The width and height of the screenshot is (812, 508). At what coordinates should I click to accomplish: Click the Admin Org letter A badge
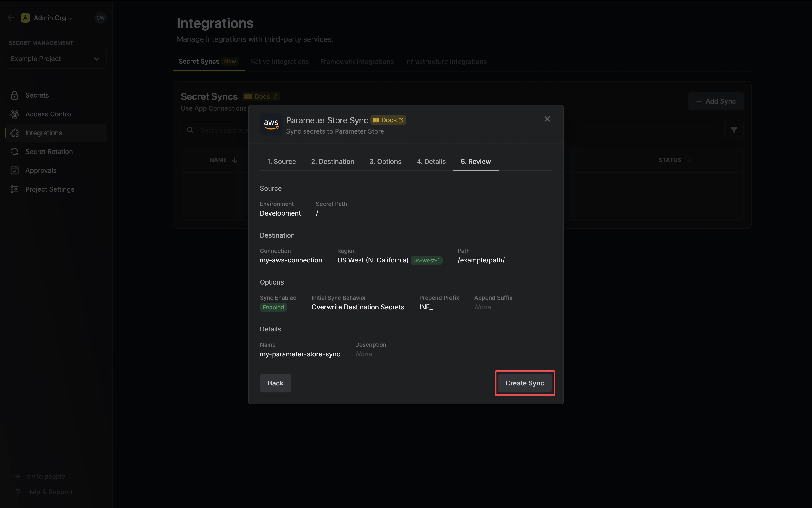25,18
